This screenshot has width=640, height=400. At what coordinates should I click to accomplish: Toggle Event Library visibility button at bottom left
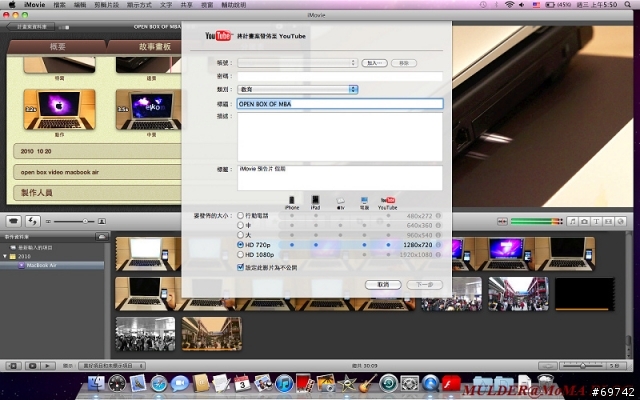point(13,366)
